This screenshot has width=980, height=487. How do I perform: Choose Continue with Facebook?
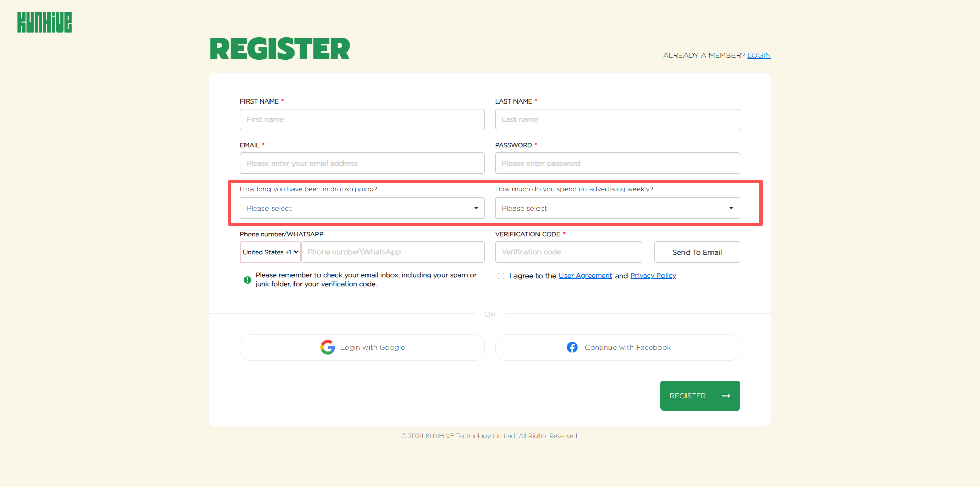tap(617, 347)
